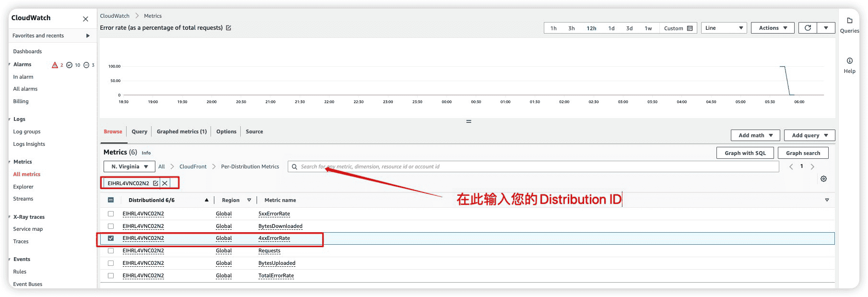Screen dimensions: 868x297
Task: Open the metrics table column options arrow
Action: pyautogui.click(x=827, y=200)
